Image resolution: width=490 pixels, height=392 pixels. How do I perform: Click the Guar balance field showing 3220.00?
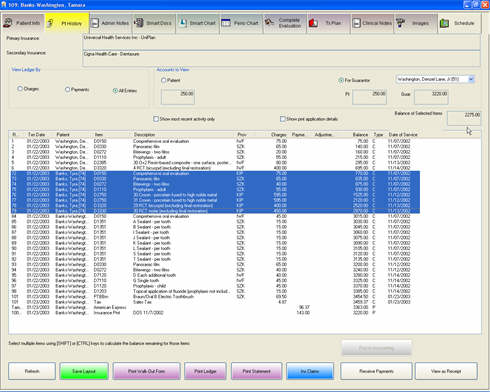tap(431, 97)
